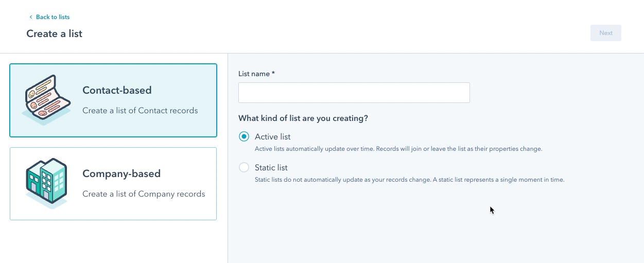Choose the Static list radio button
This screenshot has width=644, height=263.
click(x=244, y=168)
